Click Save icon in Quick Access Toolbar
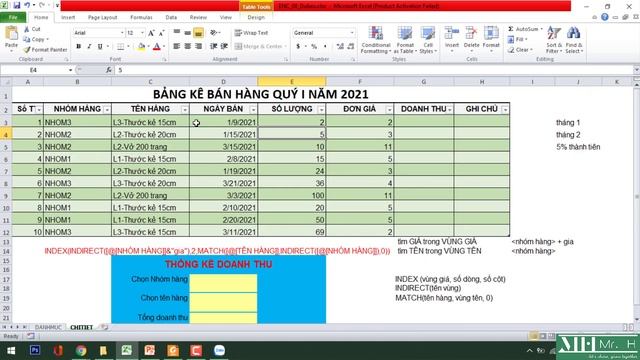640x360 pixels. point(17,5)
